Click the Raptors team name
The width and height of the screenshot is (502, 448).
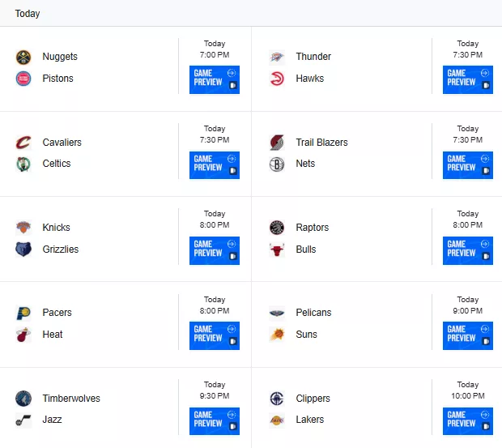313,228
